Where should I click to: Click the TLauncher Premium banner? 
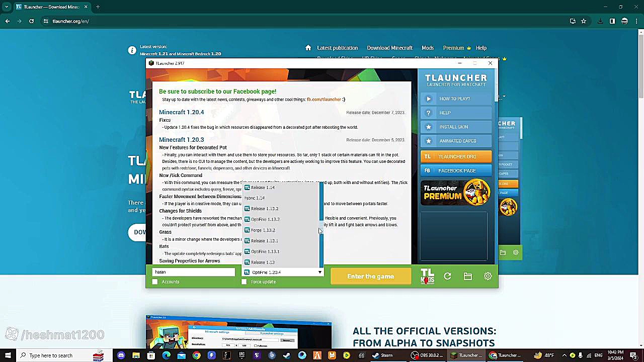click(456, 193)
